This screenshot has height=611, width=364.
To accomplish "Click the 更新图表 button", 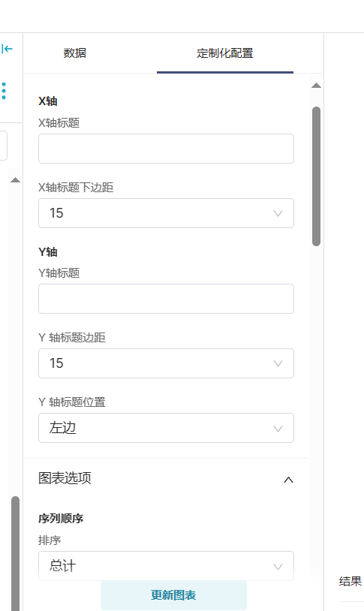I will pos(173,595).
